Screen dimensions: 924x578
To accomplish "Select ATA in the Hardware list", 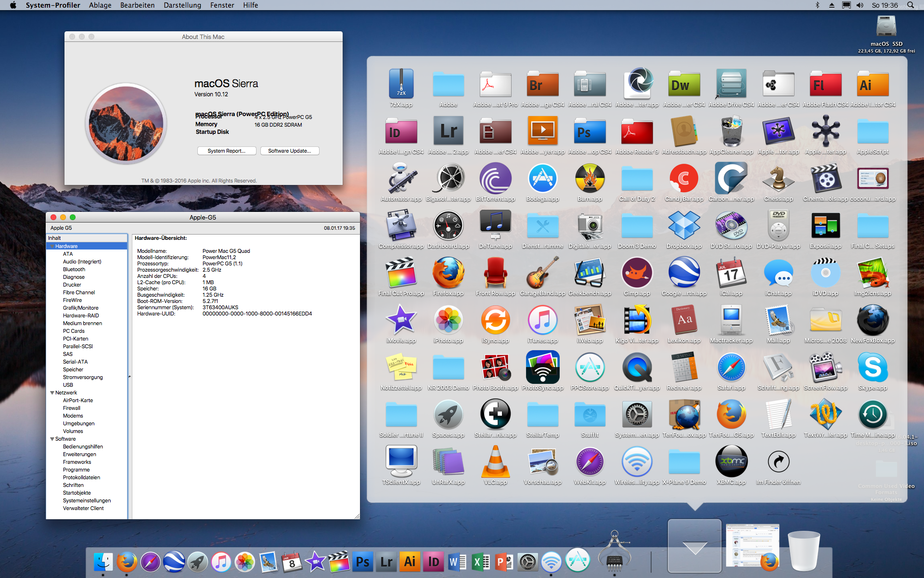I will [x=68, y=254].
